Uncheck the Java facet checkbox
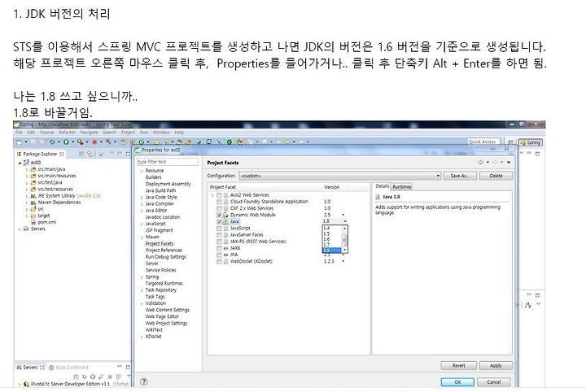The image size is (586, 392). 220,222
